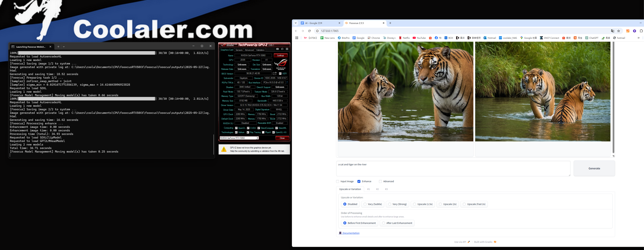
Task: Click the Bus Interface question mark icon
Action: pos(287,82)
